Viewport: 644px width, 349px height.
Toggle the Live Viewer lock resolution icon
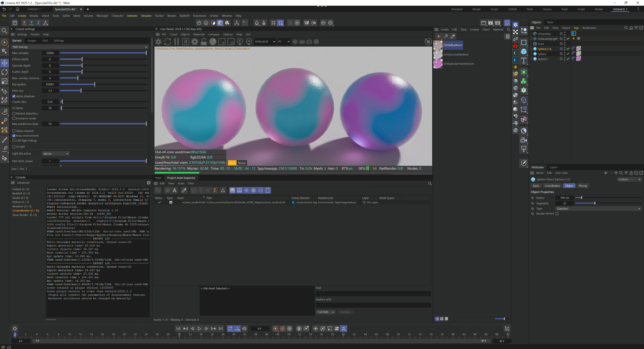[x=204, y=42]
